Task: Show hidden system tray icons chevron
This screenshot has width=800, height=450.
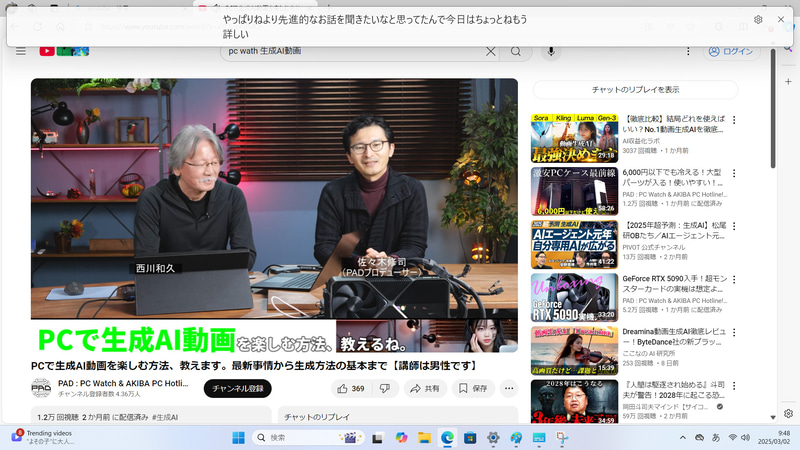Action: pos(682,438)
